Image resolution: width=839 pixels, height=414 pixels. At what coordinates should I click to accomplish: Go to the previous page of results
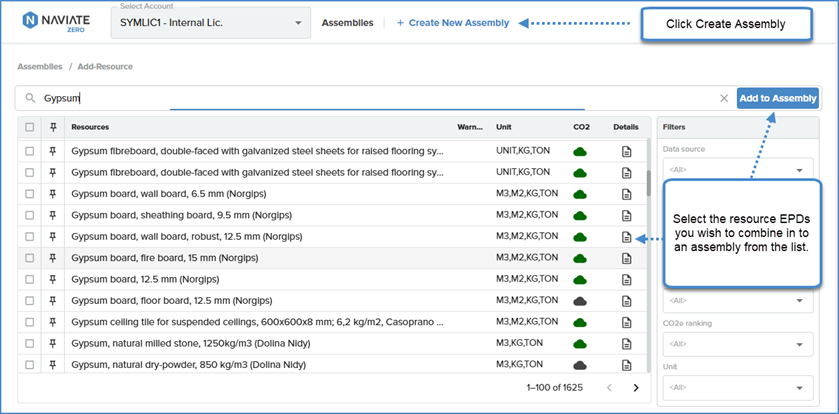(x=609, y=388)
